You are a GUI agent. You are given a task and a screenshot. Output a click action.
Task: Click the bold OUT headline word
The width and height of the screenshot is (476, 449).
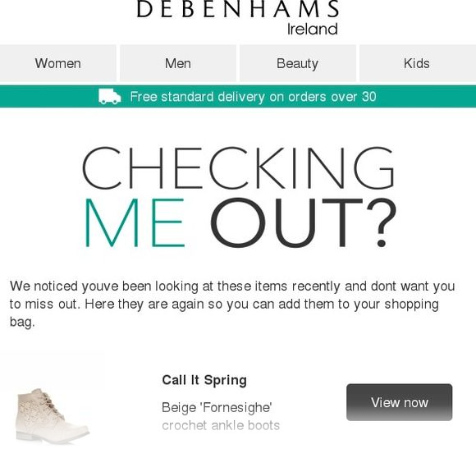tap(286, 222)
